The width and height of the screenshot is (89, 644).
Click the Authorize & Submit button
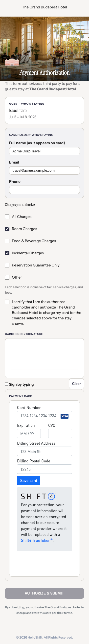(44, 593)
